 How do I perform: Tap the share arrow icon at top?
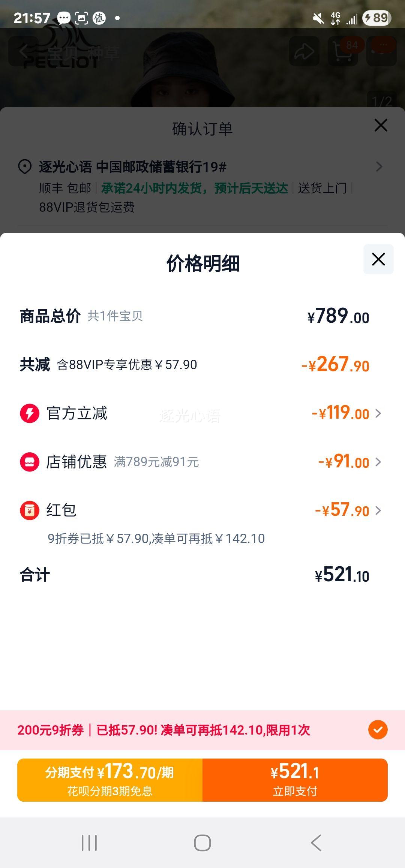coord(304,51)
